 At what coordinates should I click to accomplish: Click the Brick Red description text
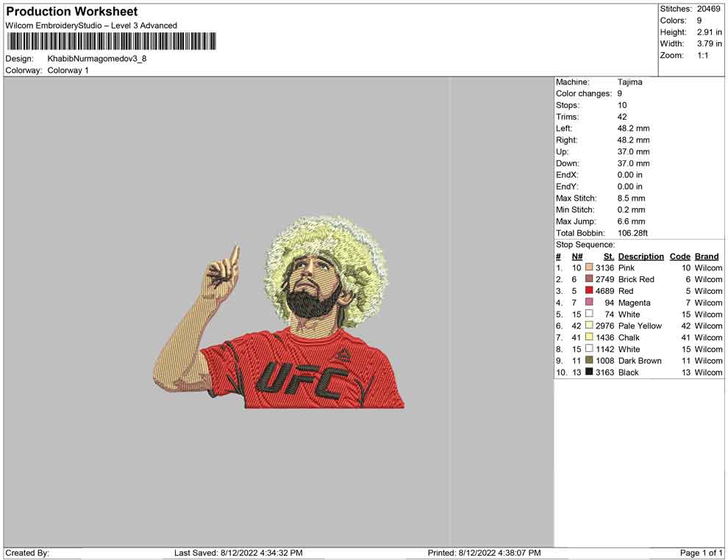point(636,279)
